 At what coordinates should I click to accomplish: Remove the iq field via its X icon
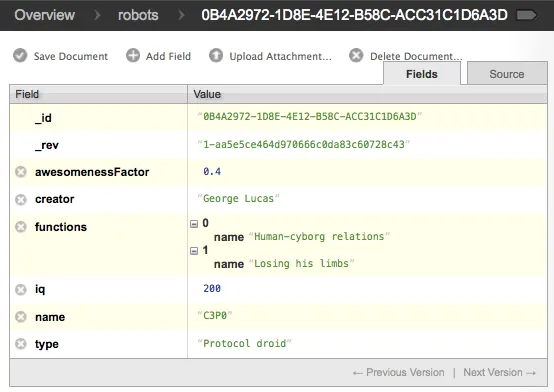(x=21, y=289)
